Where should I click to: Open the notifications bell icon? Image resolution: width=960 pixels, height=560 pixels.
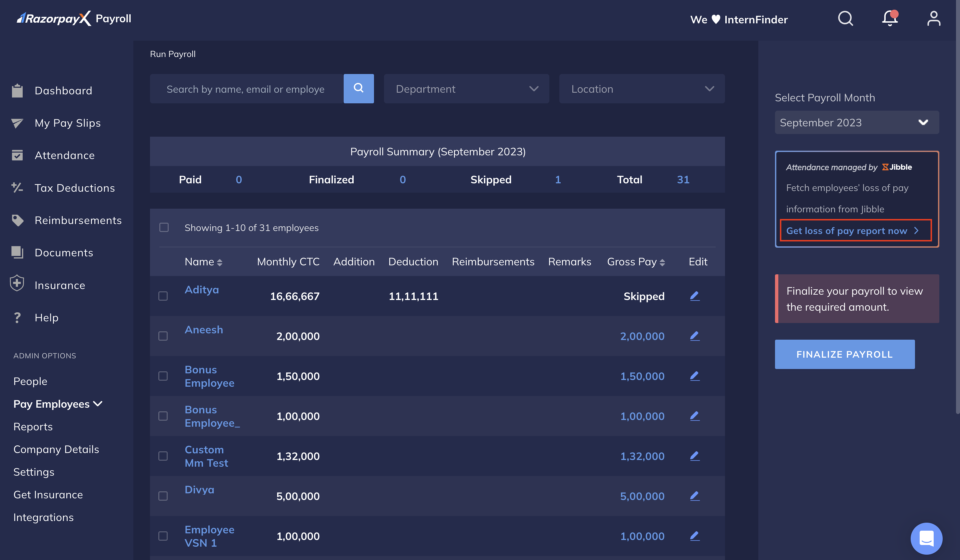tap(890, 18)
